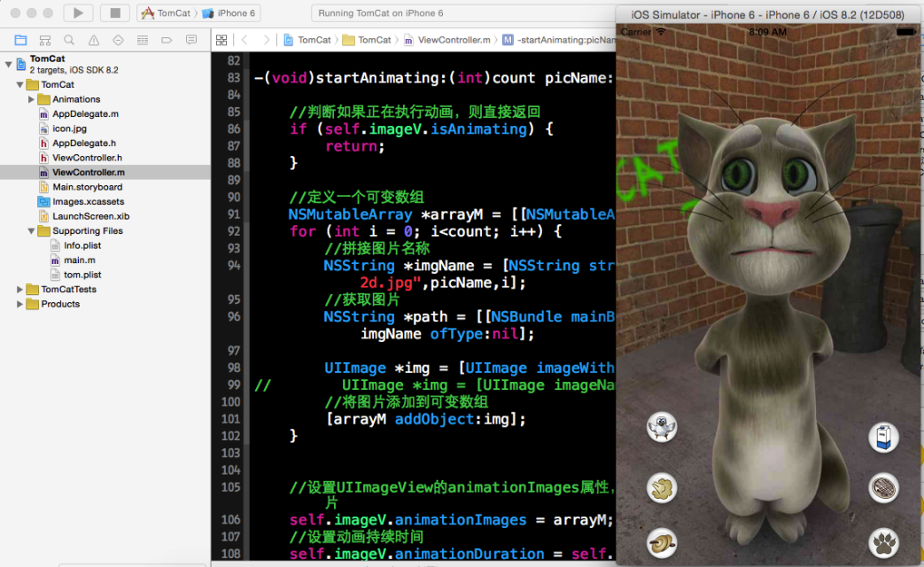Click '[arrayM addObject:img];' on line 101
The image size is (924, 567).
click(x=425, y=419)
